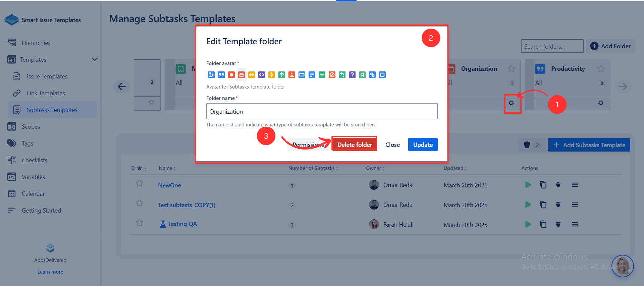Screen dimensions: 644x286
Task: Favorite the Productivity folder star
Action: coord(601,69)
